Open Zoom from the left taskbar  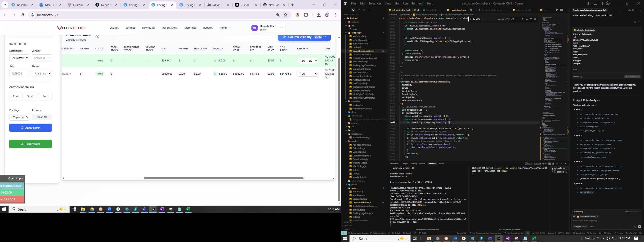click(109, 209)
